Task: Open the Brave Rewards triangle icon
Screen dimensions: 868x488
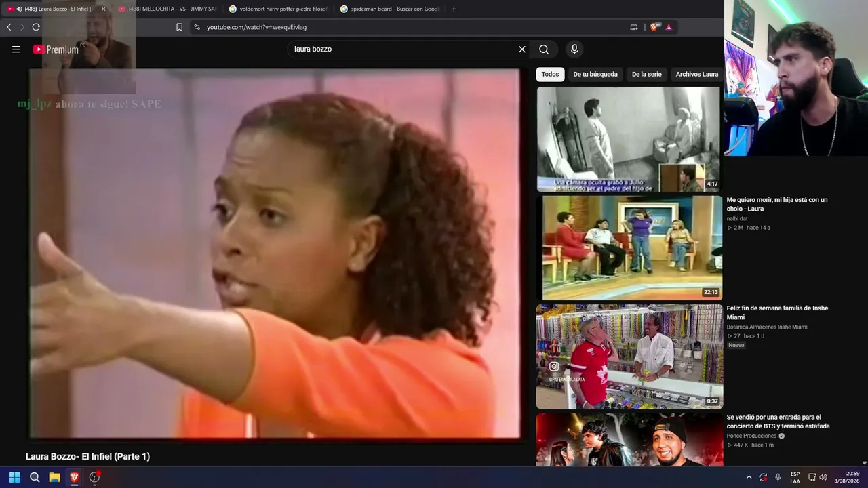Action: [669, 27]
